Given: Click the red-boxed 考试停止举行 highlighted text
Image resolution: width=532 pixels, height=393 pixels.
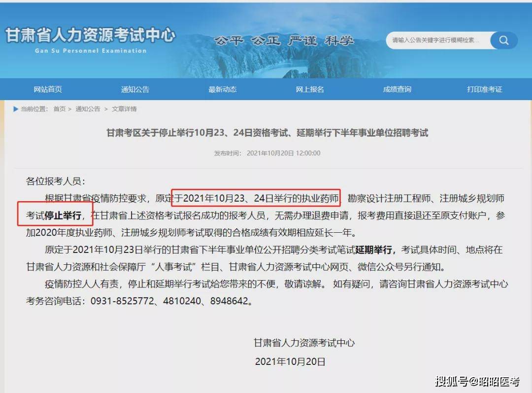Looking at the screenshot, I should point(55,215).
